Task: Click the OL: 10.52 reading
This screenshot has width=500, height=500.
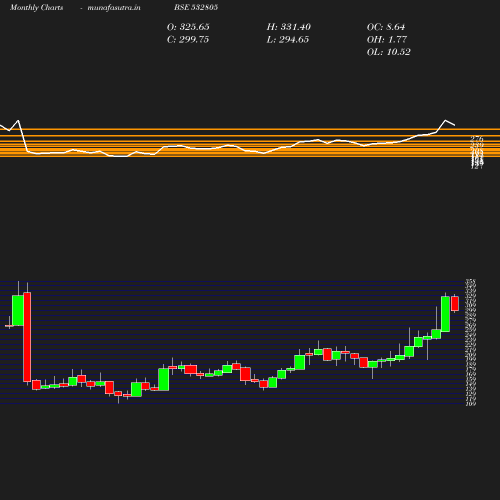Action: pyautogui.click(x=388, y=52)
